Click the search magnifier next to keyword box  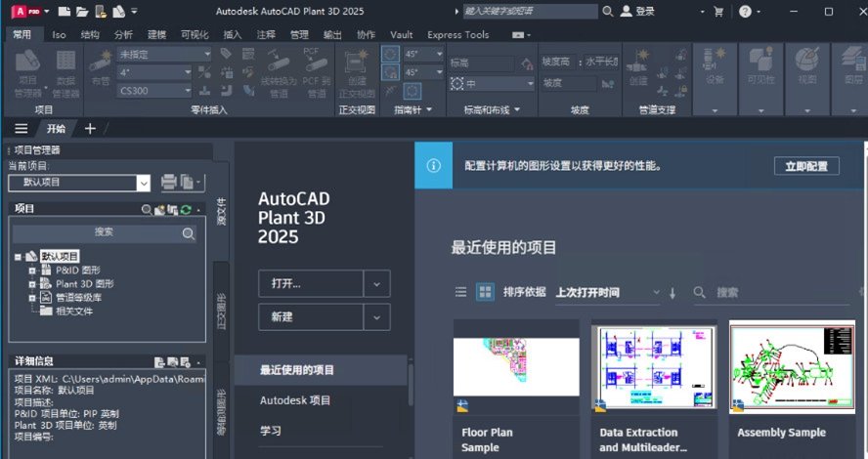point(607,11)
